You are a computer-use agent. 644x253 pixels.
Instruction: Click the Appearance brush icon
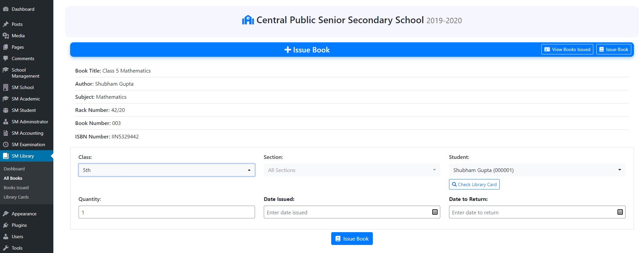click(x=6, y=214)
